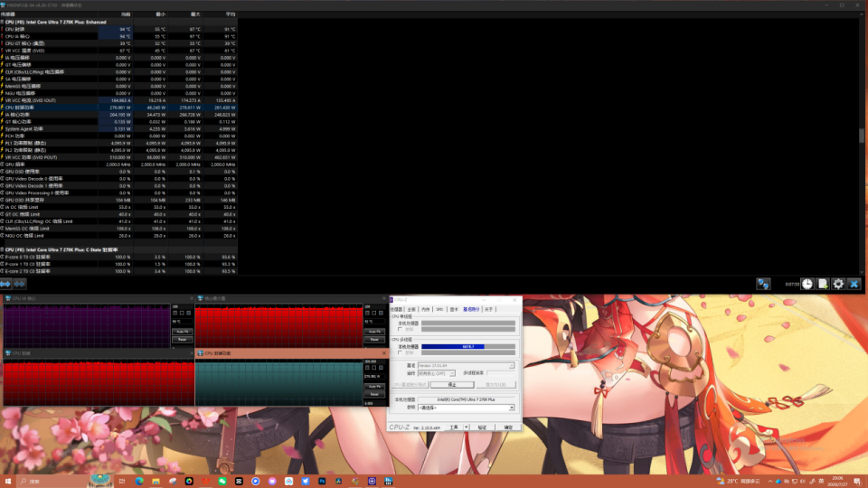
Task: Open the notification center icon
Action: 857,482
